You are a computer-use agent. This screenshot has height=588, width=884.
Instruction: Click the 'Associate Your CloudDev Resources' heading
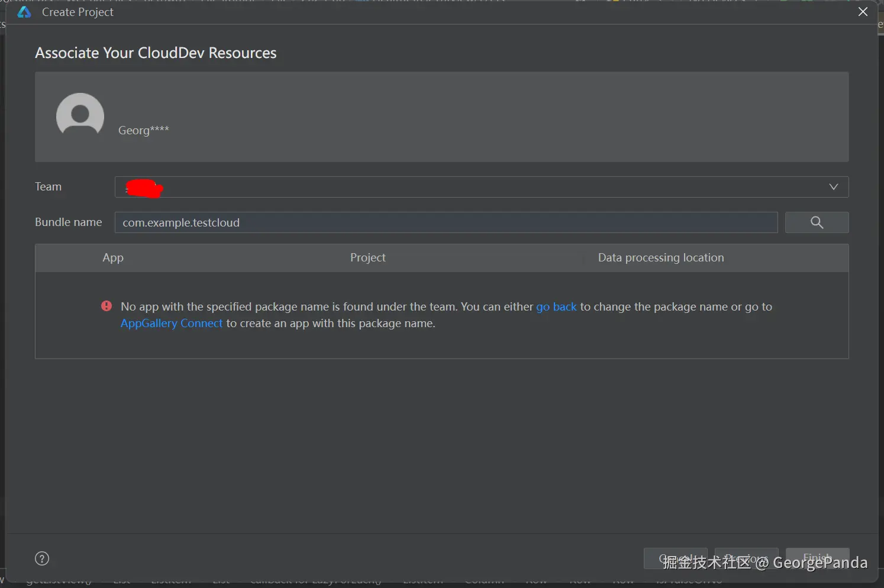(x=156, y=53)
